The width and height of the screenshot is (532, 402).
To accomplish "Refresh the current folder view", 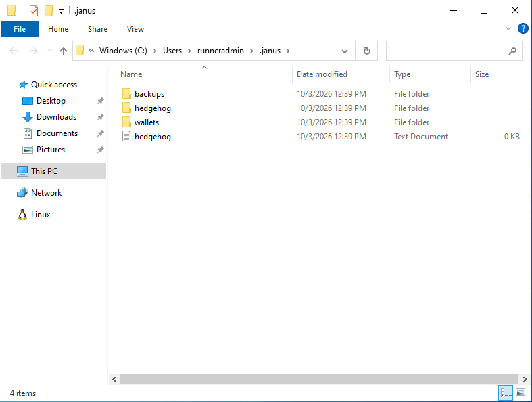I will coord(366,51).
